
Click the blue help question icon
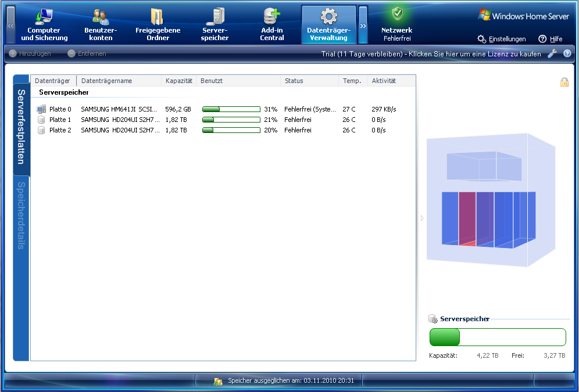[567, 53]
